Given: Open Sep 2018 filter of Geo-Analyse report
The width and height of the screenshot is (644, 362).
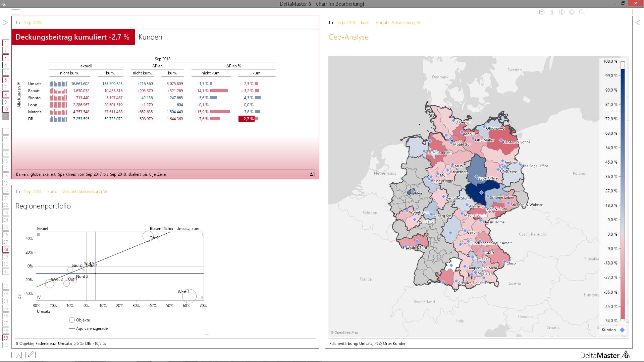Looking at the screenshot, I should coord(346,23).
